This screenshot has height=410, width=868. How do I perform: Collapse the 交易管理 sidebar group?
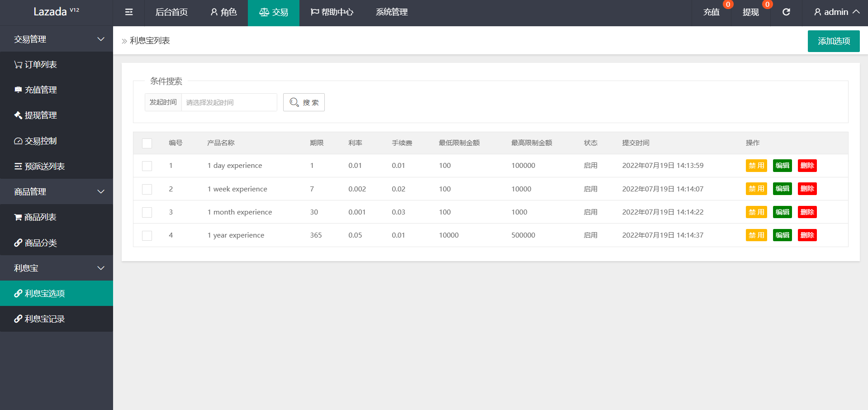[x=57, y=39]
